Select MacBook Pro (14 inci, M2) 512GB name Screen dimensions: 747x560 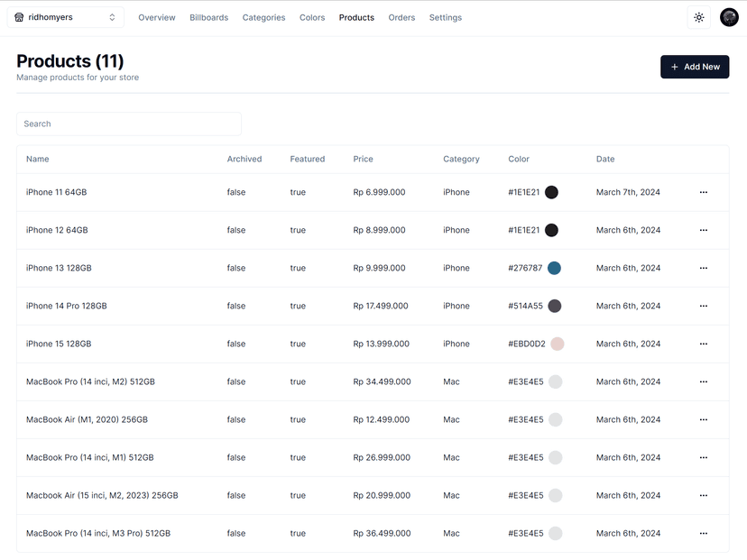[x=90, y=381]
